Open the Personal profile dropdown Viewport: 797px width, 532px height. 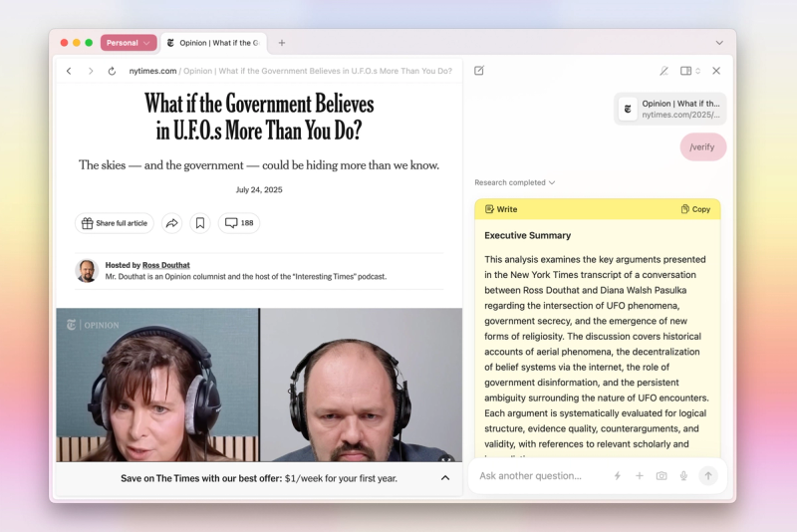coord(129,43)
